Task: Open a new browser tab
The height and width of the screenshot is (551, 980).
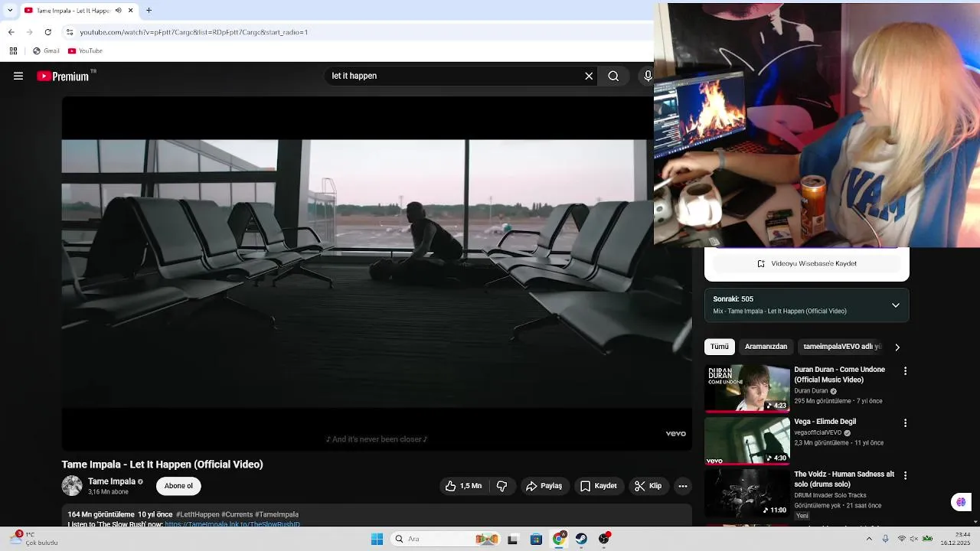Action: pos(149,11)
